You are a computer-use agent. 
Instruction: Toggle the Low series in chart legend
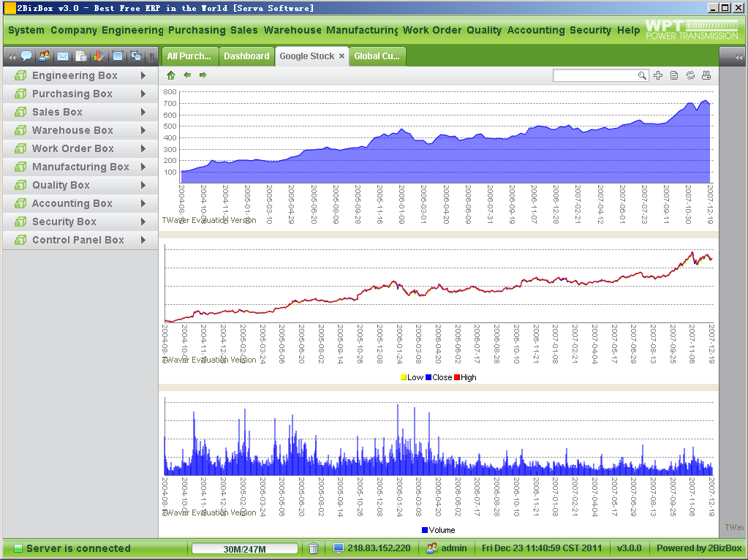pos(411,377)
